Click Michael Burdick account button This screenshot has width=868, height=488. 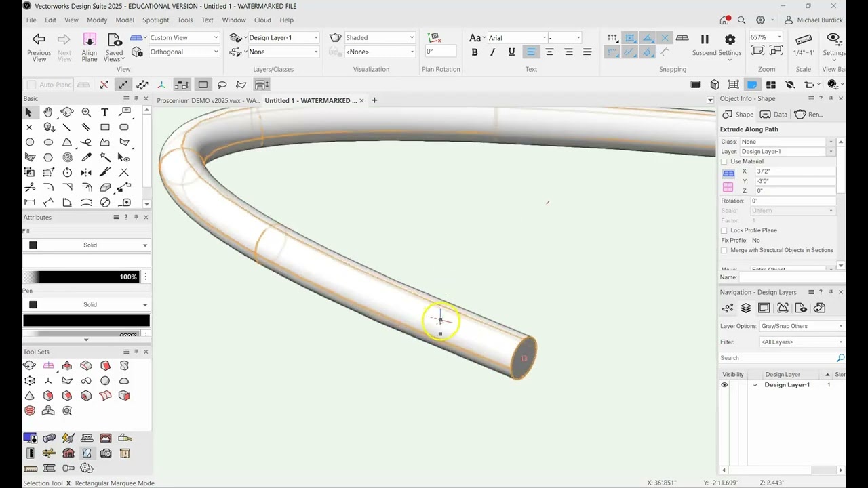(x=813, y=20)
